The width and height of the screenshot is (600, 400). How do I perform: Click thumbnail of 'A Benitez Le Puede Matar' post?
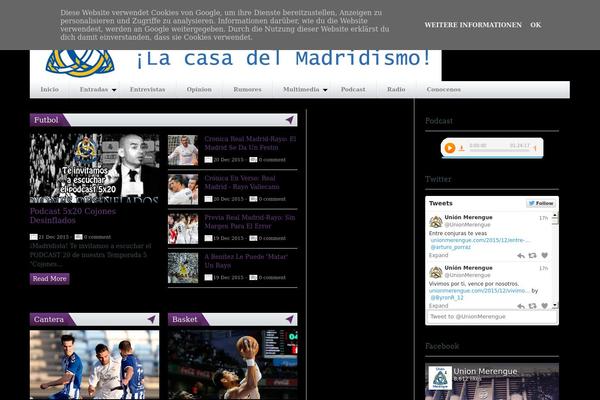point(183,268)
